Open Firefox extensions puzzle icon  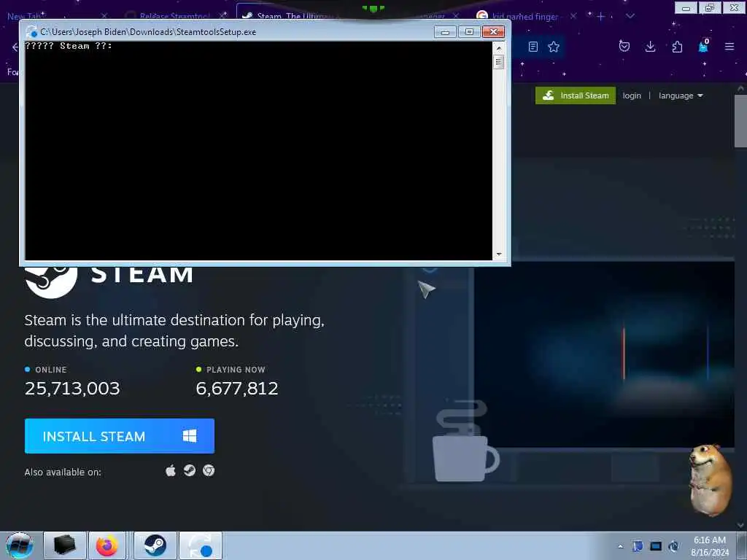(677, 47)
